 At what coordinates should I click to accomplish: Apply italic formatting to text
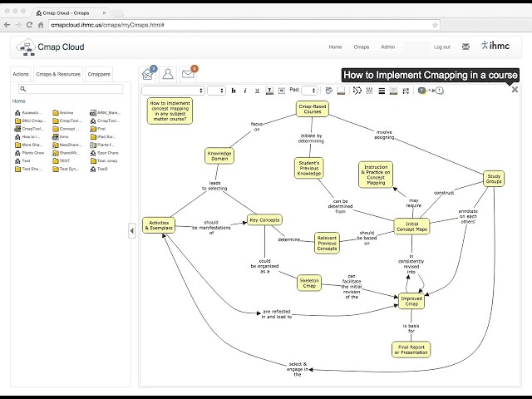tap(245, 91)
